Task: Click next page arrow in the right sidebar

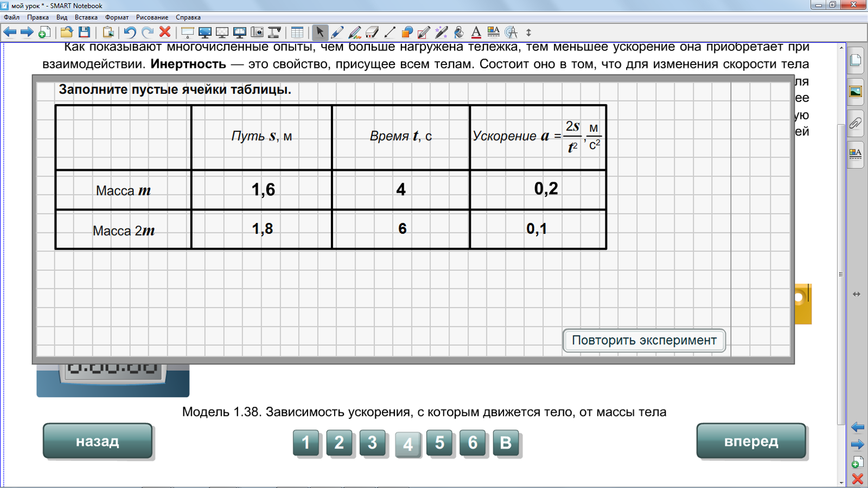Action: [858, 445]
